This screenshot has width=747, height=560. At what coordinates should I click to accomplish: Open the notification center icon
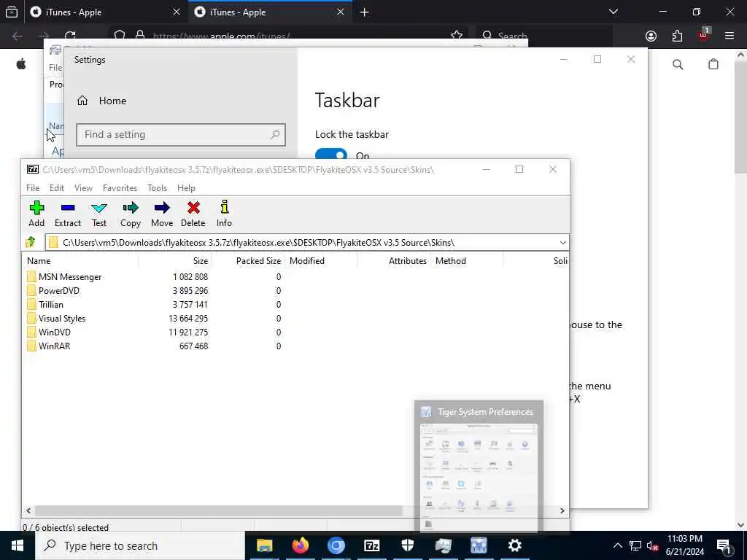tap(724, 545)
